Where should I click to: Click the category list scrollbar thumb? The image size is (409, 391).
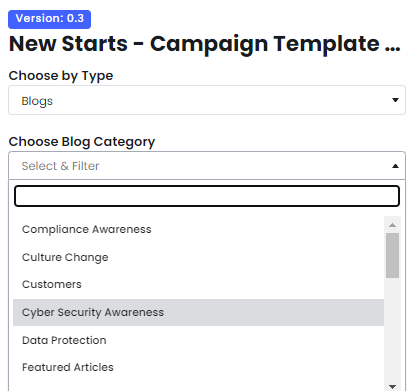392,255
